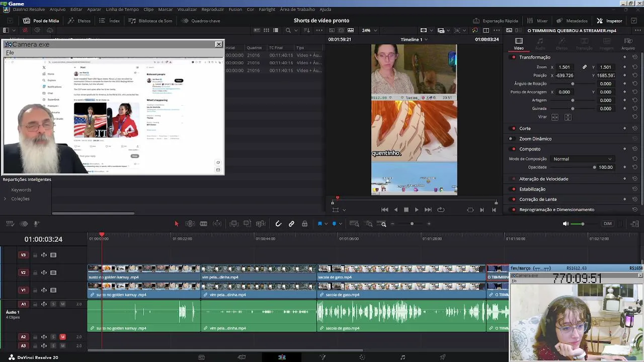Adjust the Ângulo de Rotação slider

pyautogui.click(x=572, y=83)
